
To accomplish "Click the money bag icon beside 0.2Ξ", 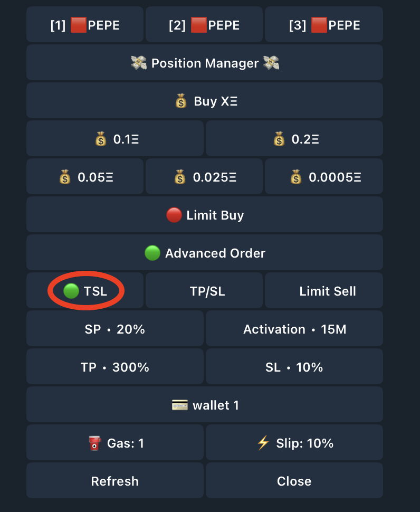I will point(279,139).
